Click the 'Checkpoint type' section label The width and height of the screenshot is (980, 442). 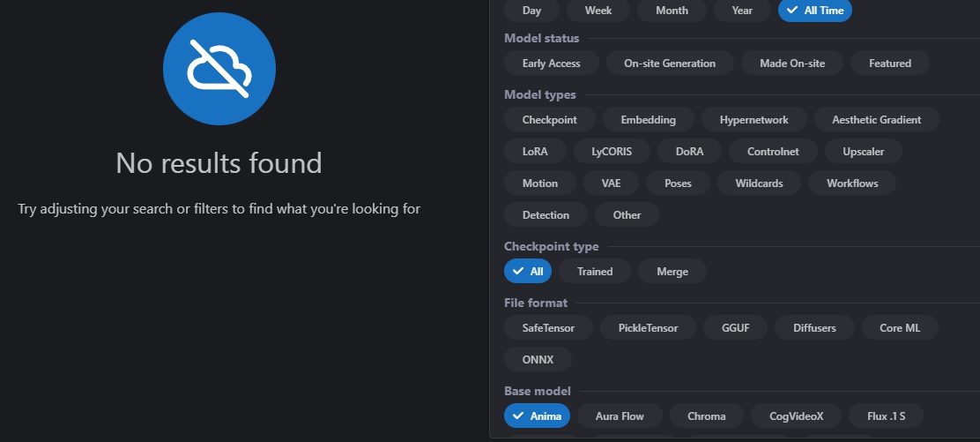point(552,247)
